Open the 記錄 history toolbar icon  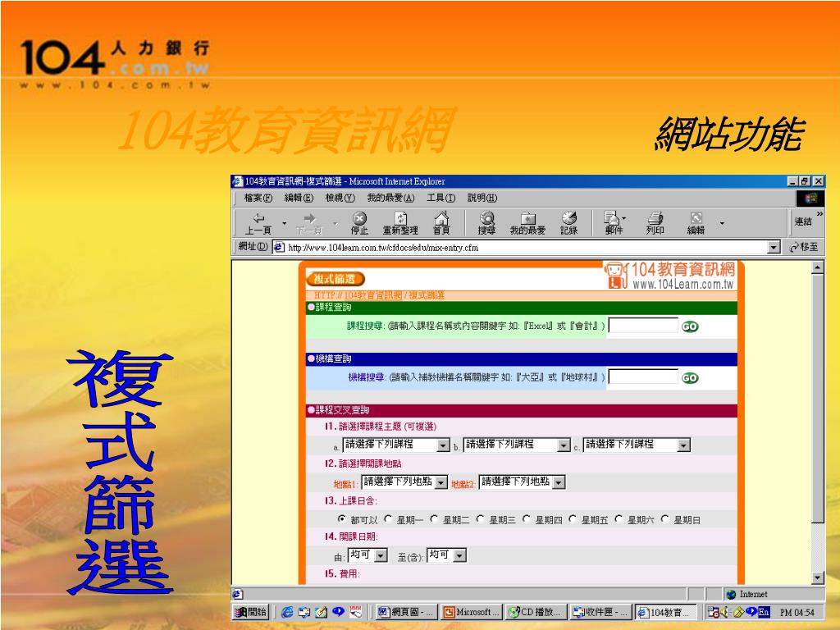(x=569, y=223)
